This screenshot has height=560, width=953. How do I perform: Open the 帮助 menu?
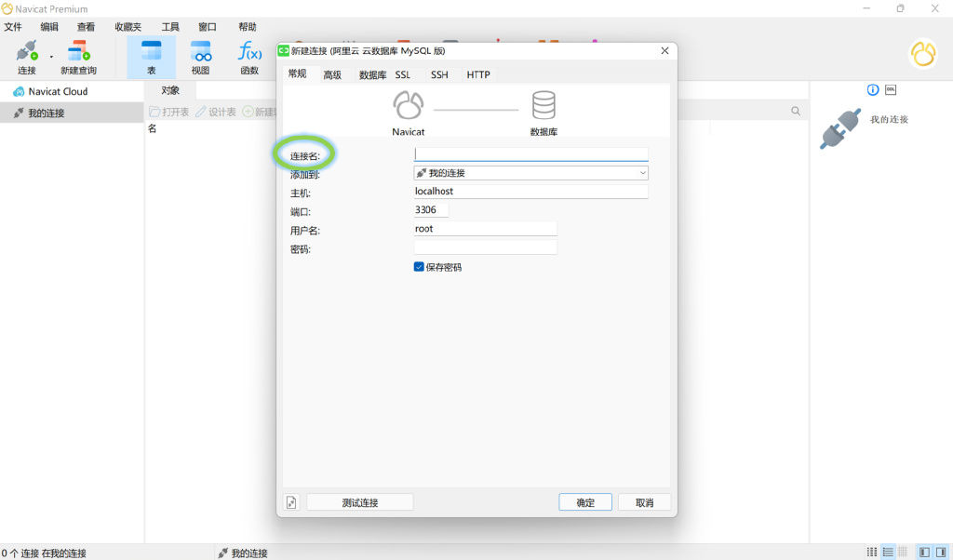point(248,27)
